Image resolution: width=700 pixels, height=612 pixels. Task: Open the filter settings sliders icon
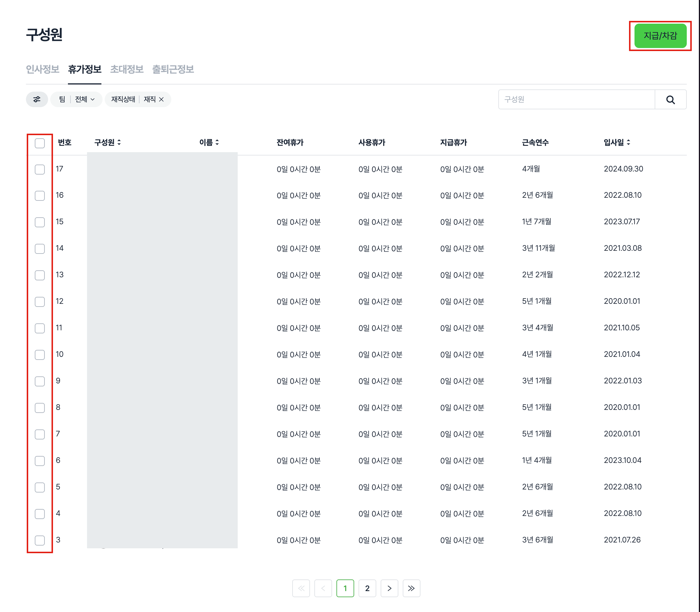pyautogui.click(x=37, y=99)
